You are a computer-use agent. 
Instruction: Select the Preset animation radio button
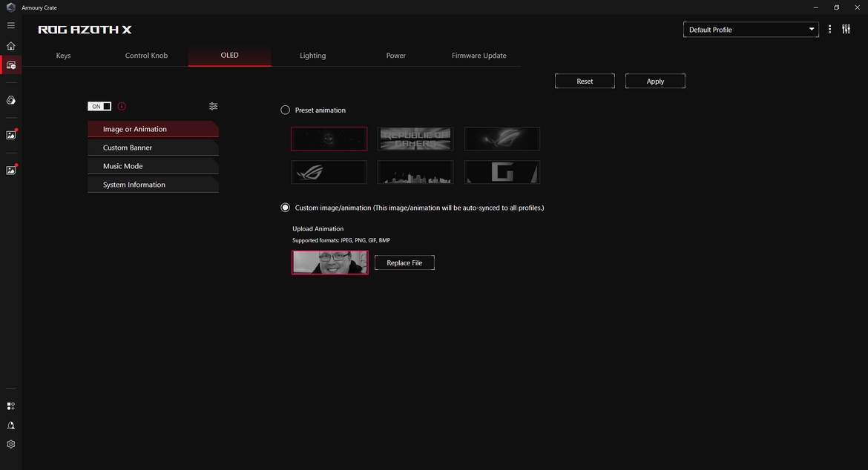tap(285, 110)
